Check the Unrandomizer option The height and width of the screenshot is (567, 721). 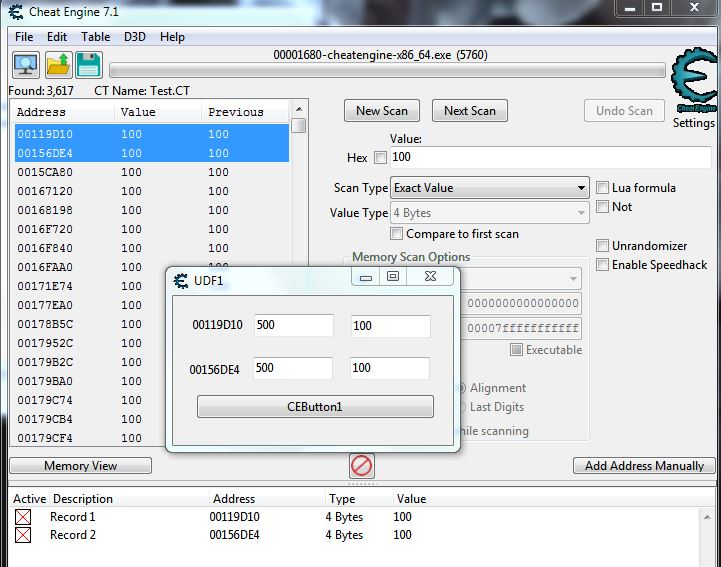[603, 246]
